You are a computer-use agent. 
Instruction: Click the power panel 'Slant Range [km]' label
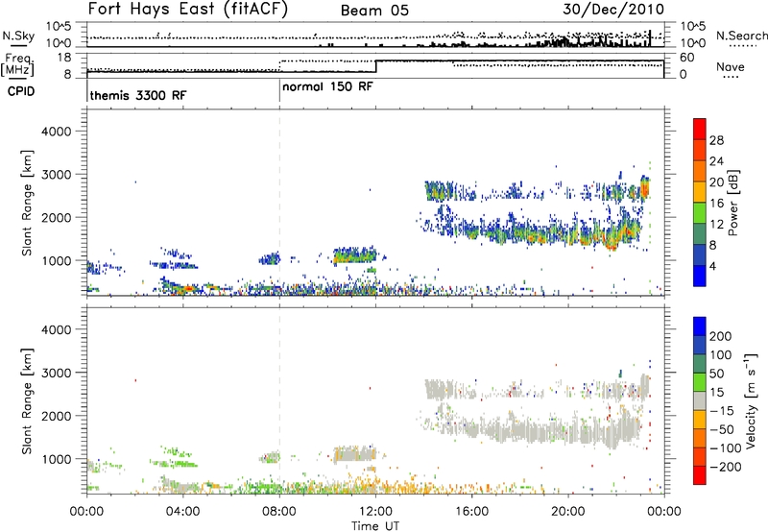(x=28, y=203)
